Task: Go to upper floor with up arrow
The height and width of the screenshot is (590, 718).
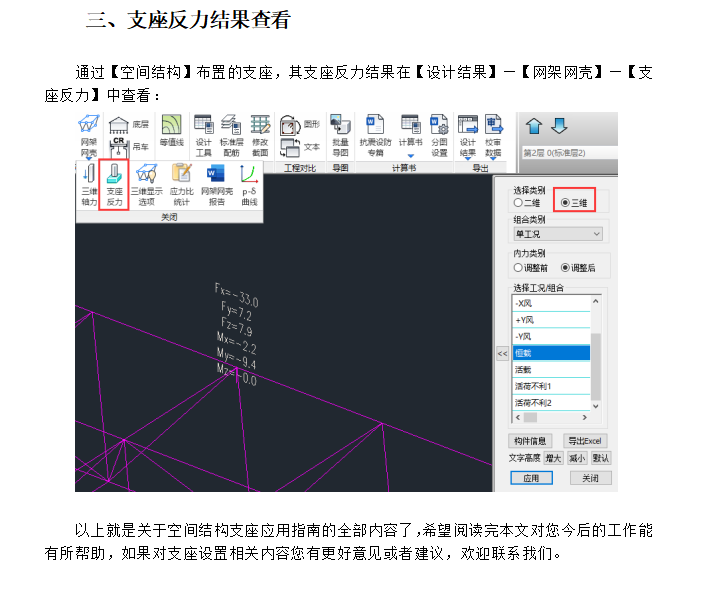Action: [534, 126]
